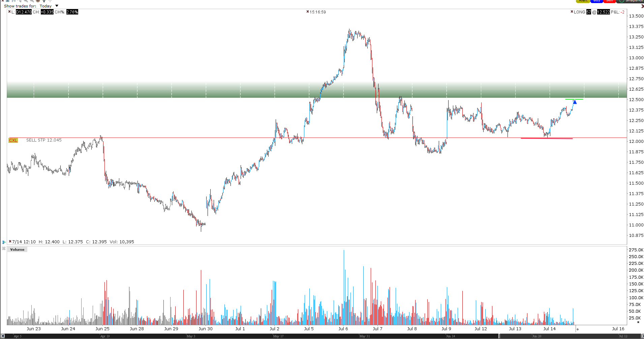Click the Sell button
This screenshot has height=339, width=644.
pos(610,1)
